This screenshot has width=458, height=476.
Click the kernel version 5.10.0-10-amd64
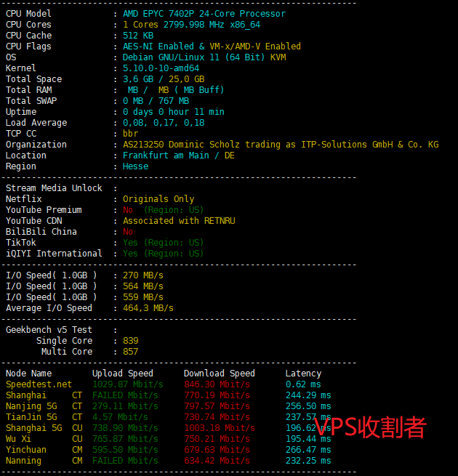tap(161, 68)
